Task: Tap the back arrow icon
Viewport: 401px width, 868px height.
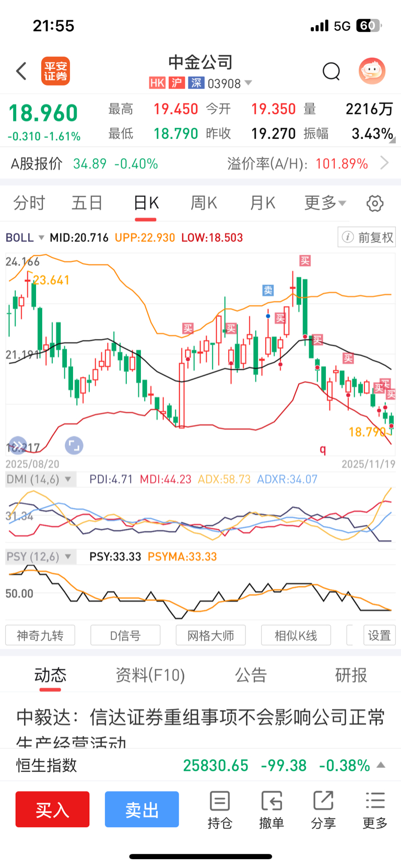Action: (21, 71)
